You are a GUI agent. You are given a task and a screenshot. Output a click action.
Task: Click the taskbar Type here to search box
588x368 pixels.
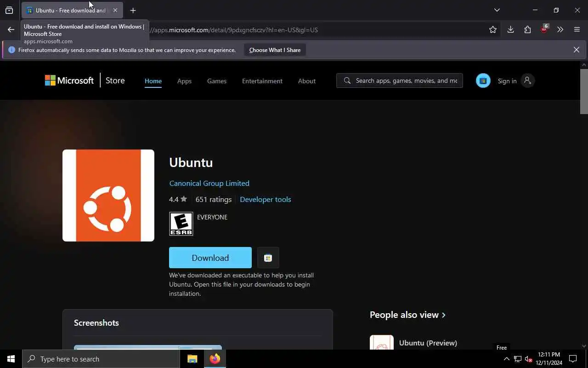[101, 359]
